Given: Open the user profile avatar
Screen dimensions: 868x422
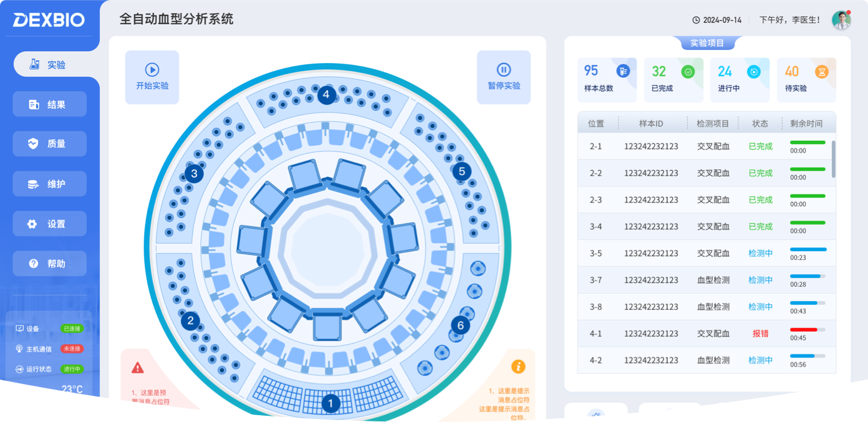Looking at the screenshot, I should click(x=841, y=20).
